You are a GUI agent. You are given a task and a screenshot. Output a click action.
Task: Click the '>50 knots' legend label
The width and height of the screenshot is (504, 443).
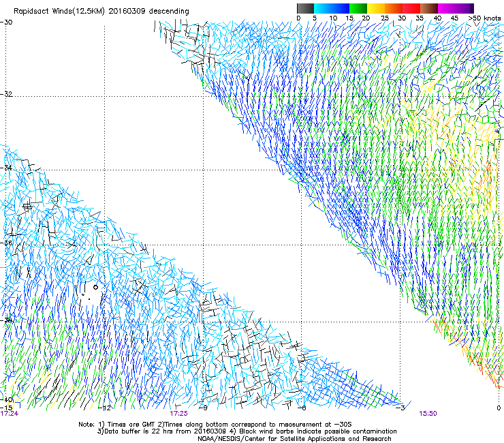click(x=484, y=18)
